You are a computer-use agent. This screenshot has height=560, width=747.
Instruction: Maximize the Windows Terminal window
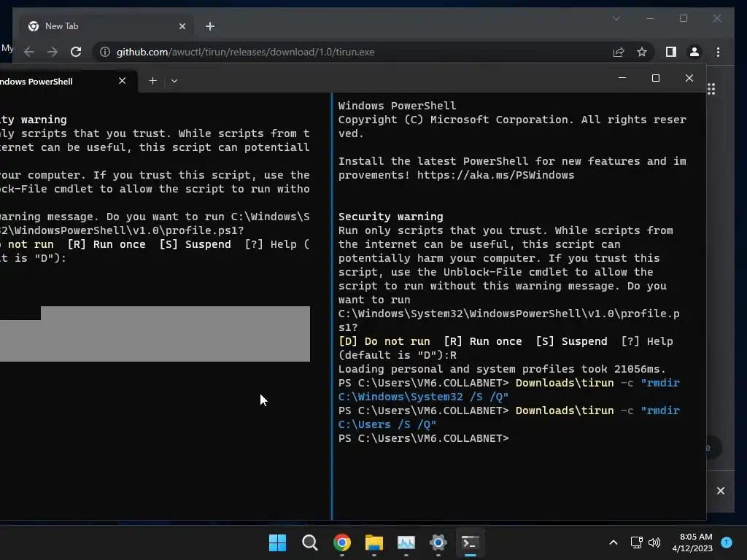656,77
